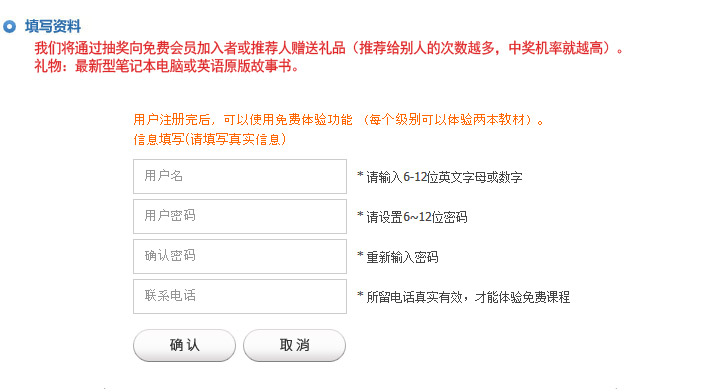
Task: Click the orange 信息填写 instruction text
Action: point(210,139)
